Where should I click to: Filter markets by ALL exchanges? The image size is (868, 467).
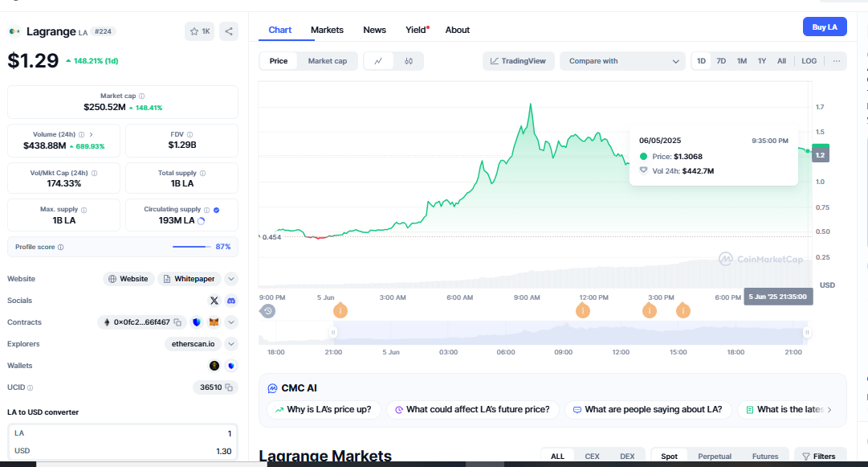click(x=557, y=457)
